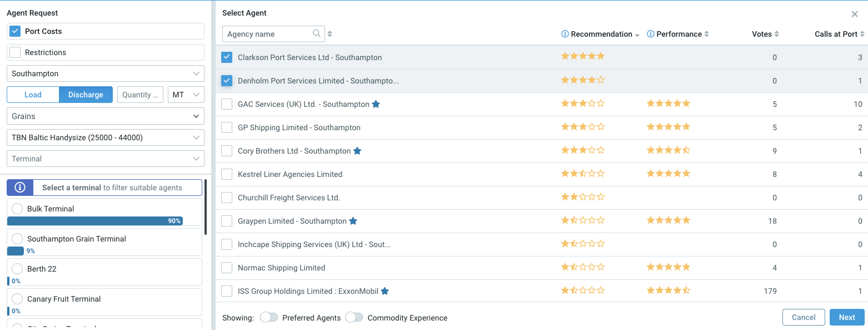
Task: Click the Performance info icon
Action: tap(651, 34)
